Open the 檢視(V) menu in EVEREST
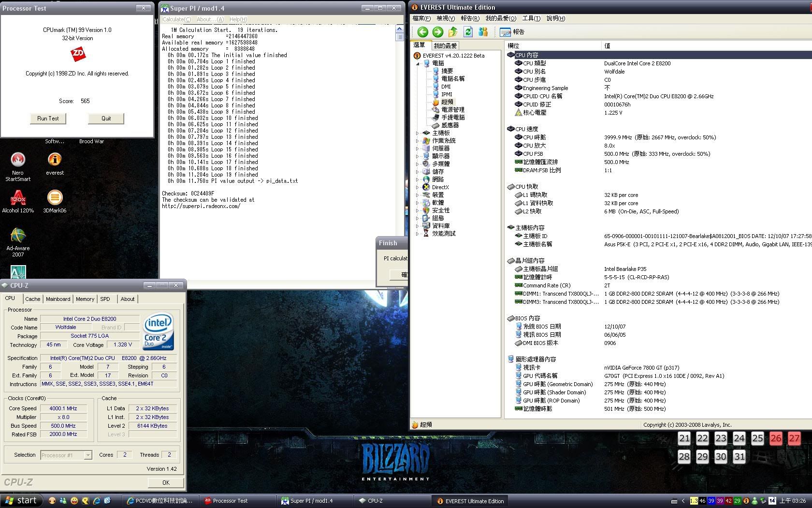The image size is (812, 508). point(446,18)
